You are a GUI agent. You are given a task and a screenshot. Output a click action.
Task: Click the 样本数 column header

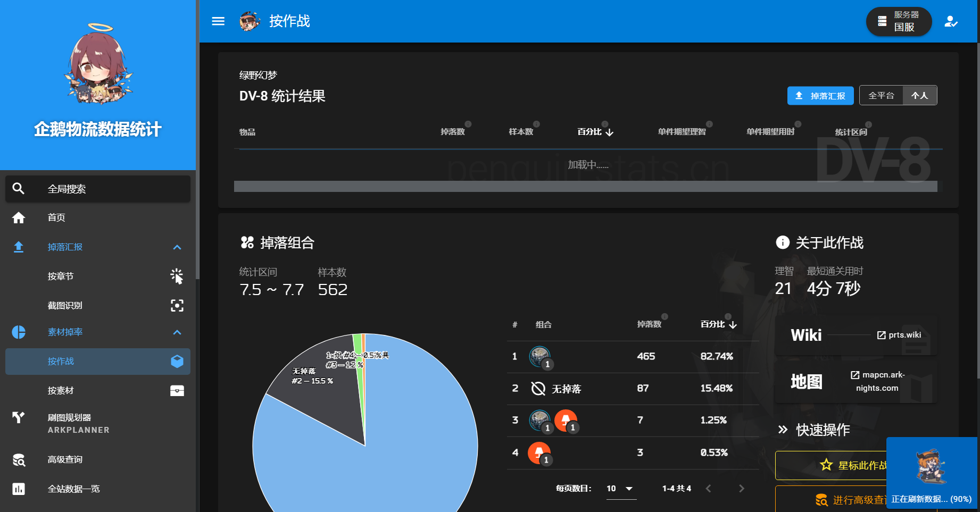[x=521, y=132]
